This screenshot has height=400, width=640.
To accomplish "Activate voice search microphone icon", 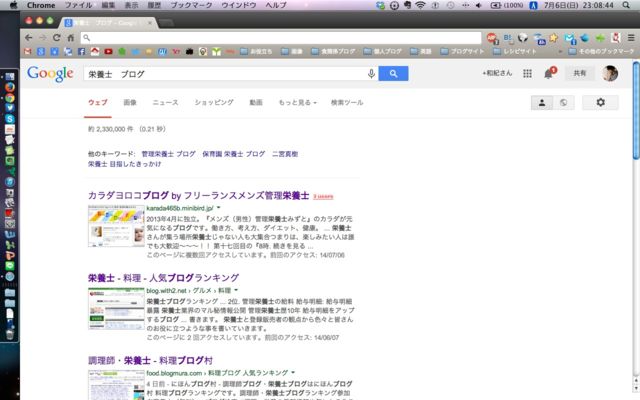I will pyautogui.click(x=371, y=73).
